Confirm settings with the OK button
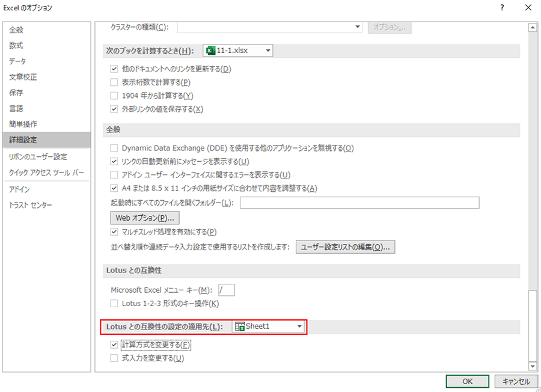 468,381
